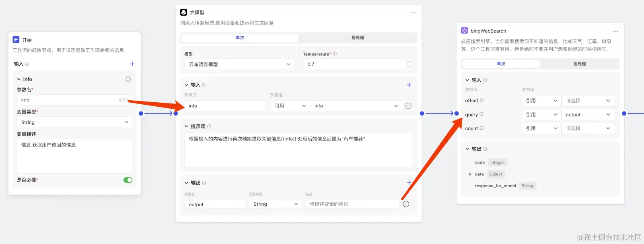
Task: Click the 大模型 node icon
Action: click(x=183, y=12)
